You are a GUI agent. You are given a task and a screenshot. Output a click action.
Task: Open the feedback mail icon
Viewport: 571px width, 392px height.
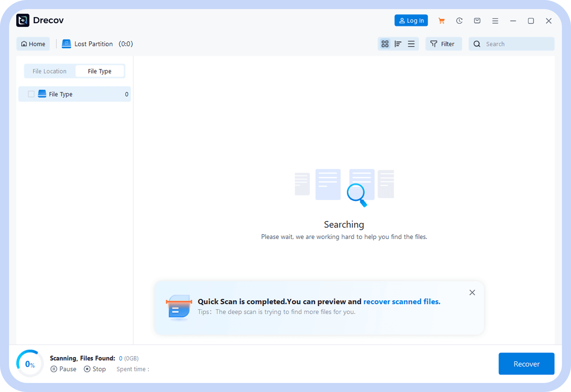(477, 21)
